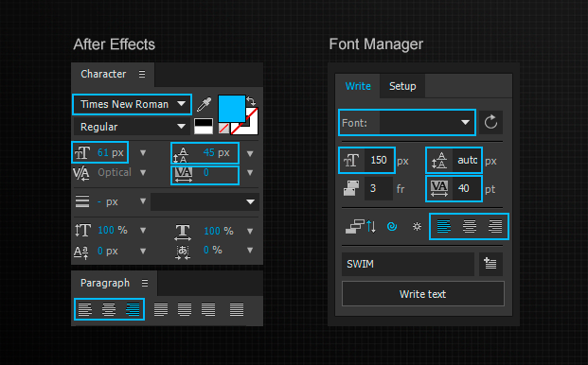Edit the horizontal scale 100 % value
The width and height of the screenshot is (588, 365).
click(219, 231)
